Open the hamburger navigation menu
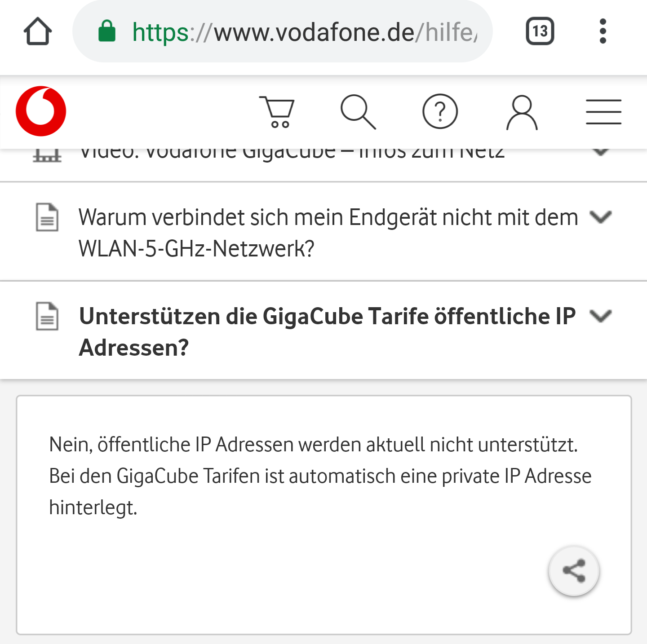Image resolution: width=647 pixels, height=644 pixels. [603, 111]
